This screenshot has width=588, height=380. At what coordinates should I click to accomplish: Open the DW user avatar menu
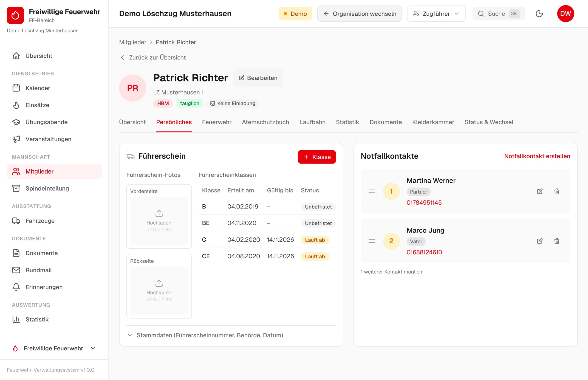click(x=565, y=14)
